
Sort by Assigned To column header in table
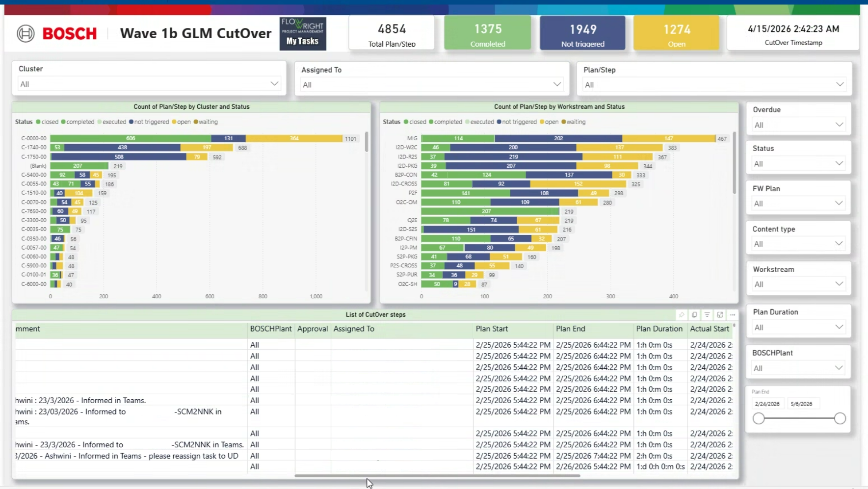(354, 329)
